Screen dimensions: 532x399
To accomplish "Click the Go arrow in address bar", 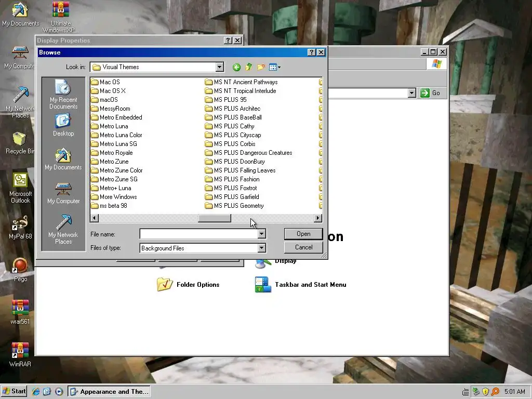I will coord(425,93).
